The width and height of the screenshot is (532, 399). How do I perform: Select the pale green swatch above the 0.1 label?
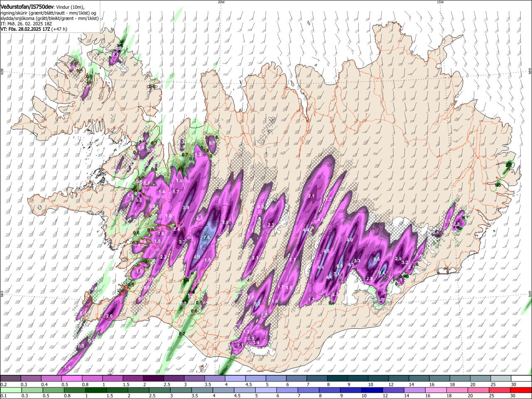[x=10, y=390]
